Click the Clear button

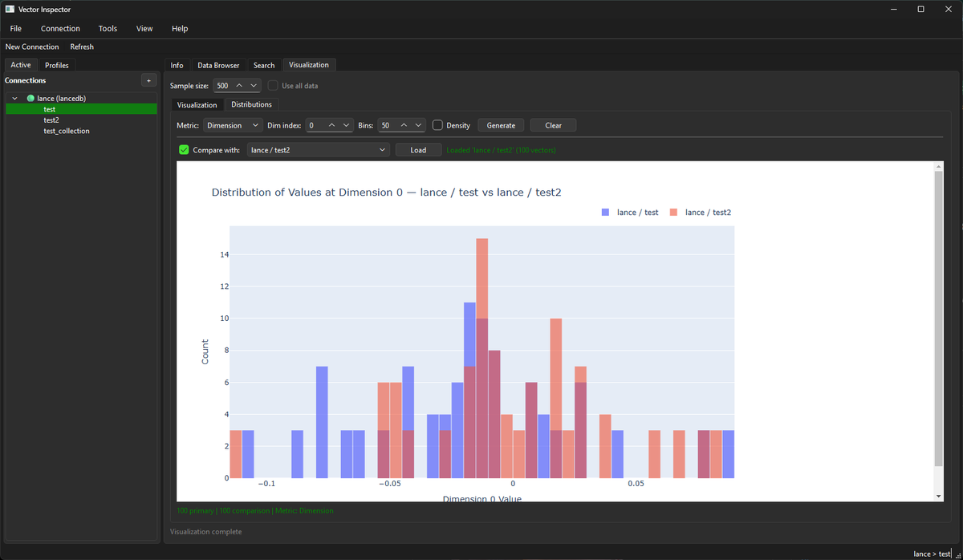tap(553, 125)
